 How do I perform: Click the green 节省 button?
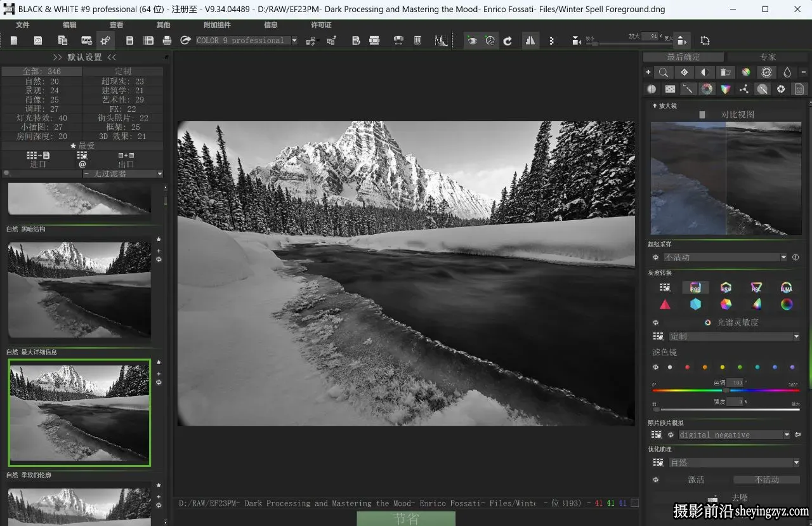(x=406, y=518)
